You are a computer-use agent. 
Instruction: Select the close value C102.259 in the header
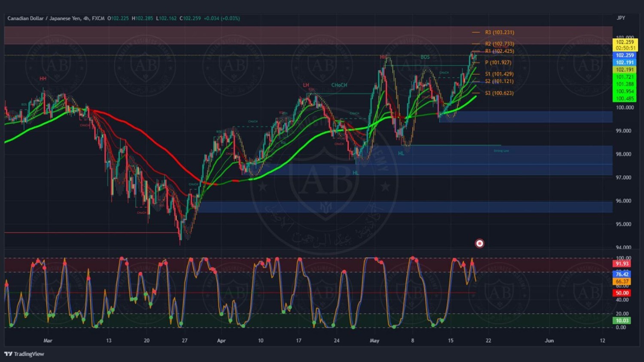click(x=190, y=18)
